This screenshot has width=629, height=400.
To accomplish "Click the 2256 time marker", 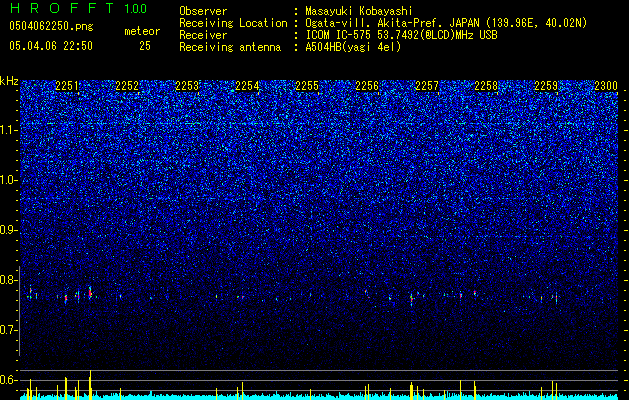I will click(367, 85).
